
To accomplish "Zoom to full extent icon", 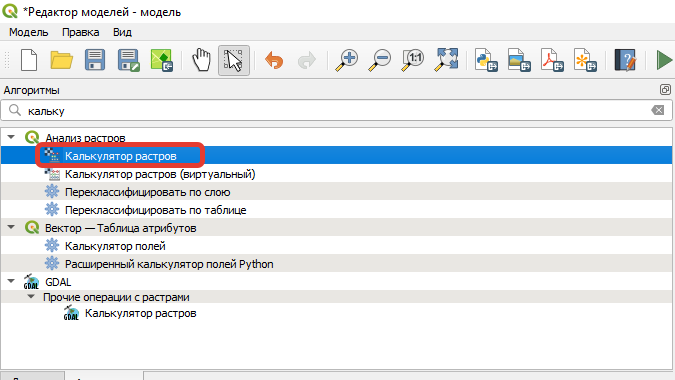I will coord(446,60).
